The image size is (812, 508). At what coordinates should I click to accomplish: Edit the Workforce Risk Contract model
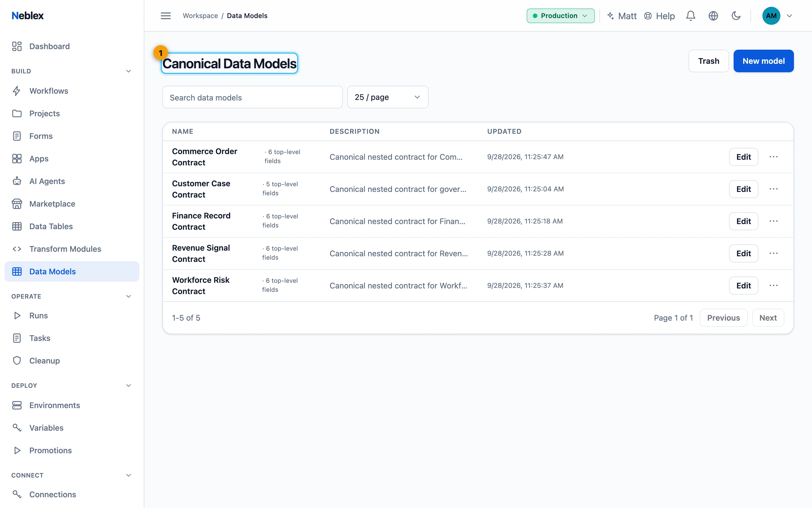(743, 286)
